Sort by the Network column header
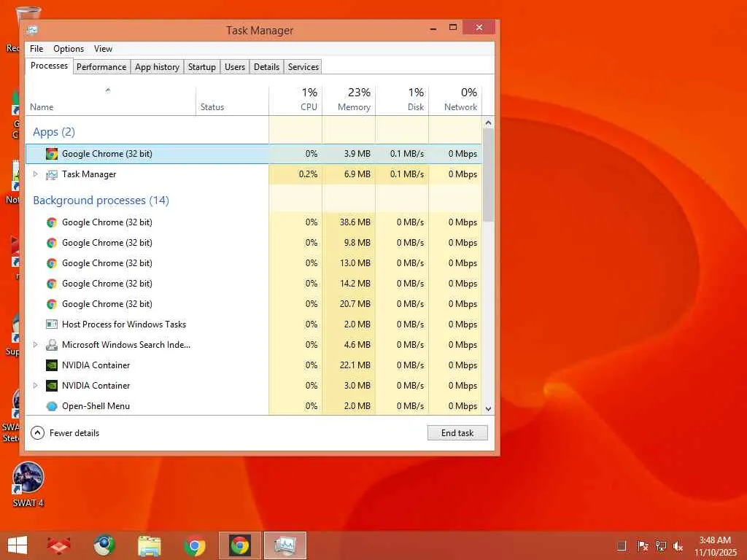Image resolution: width=747 pixels, height=560 pixels. click(456, 101)
